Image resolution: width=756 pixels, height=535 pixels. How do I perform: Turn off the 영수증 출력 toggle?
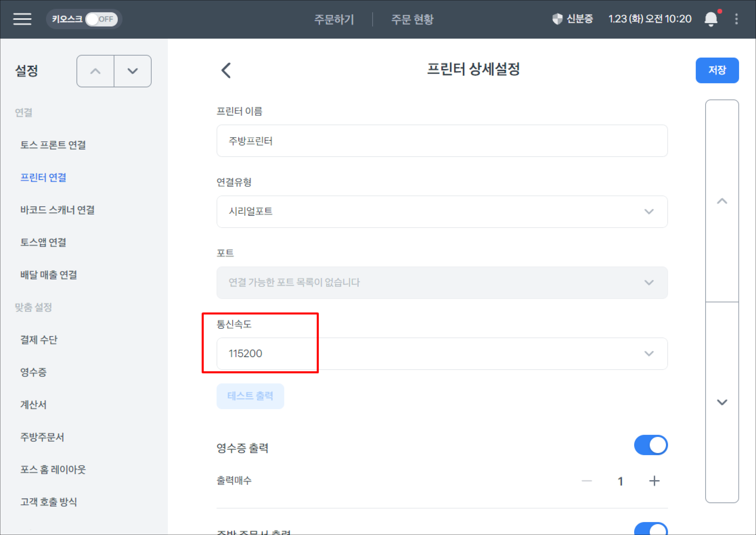coord(650,445)
